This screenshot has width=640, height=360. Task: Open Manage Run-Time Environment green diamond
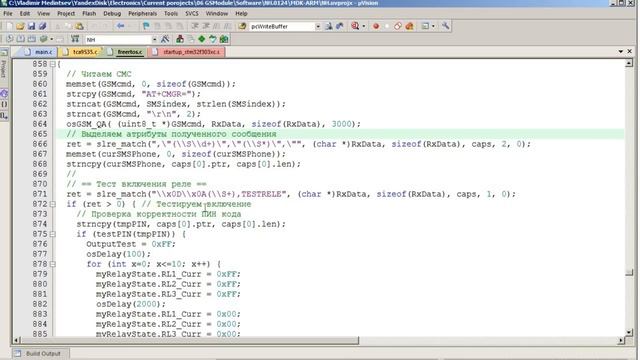(x=202, y=39)
